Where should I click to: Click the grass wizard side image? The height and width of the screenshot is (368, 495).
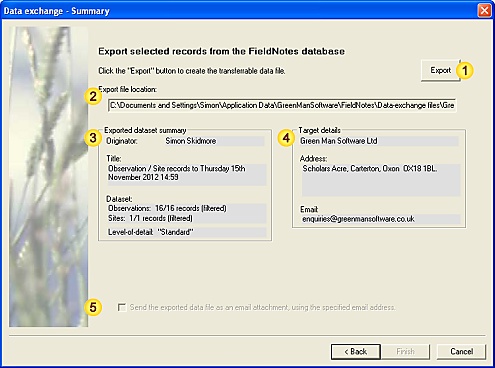click(x=49, y=177)
